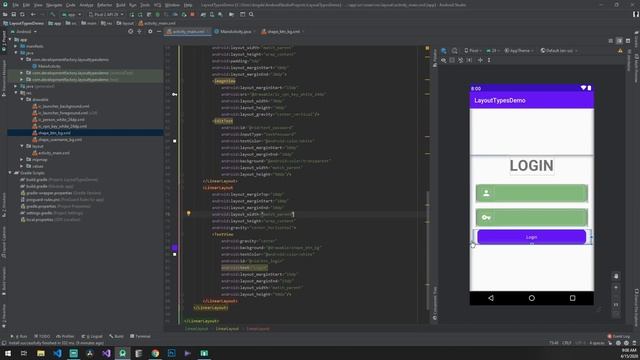Open the app run configuration dropdown
Image resolution: width=640 pixels, height=360 pixels.
click(x=71, y=14)
